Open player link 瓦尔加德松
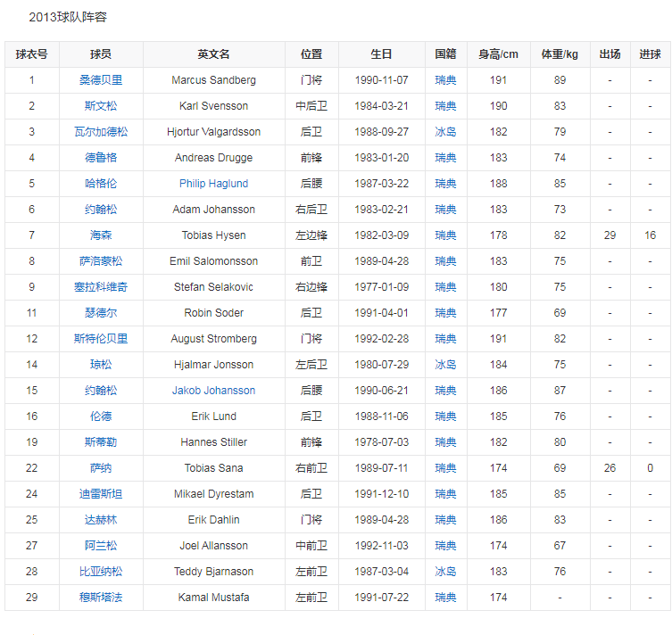 [101, 132]
